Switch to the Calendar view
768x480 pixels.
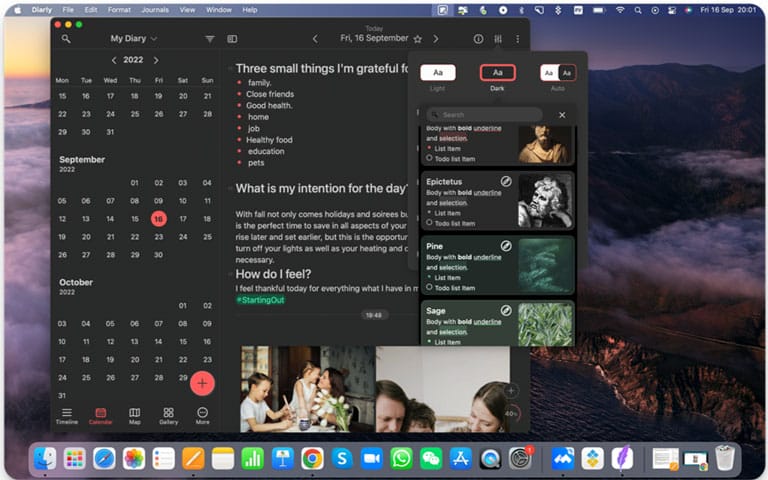(100, 416)
